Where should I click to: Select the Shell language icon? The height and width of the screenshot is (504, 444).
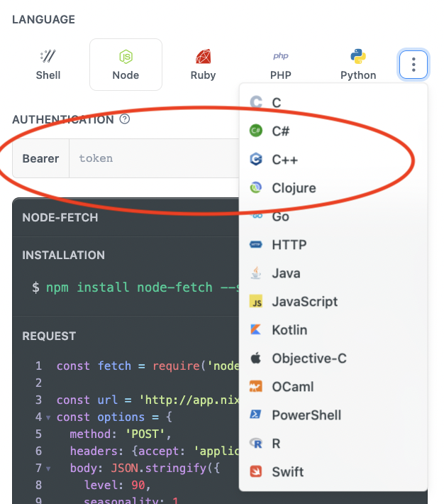(x=48, y=56)
